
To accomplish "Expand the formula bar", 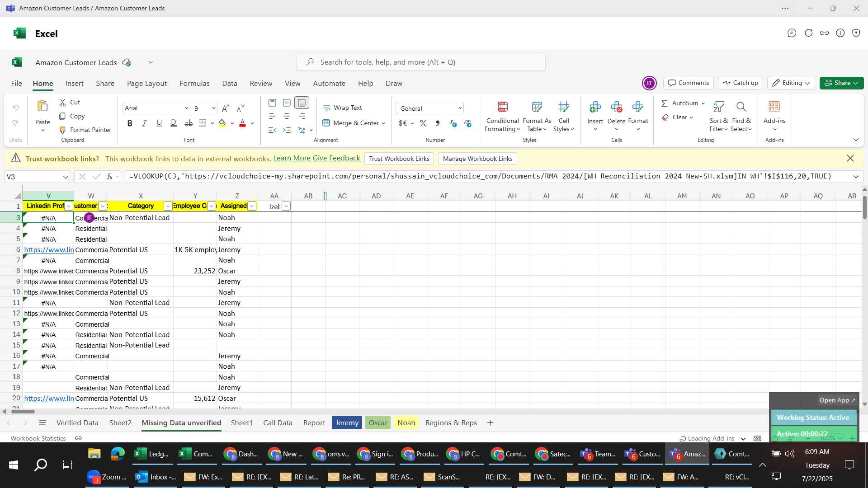I will pyautogui.click(x=856, y=177).
